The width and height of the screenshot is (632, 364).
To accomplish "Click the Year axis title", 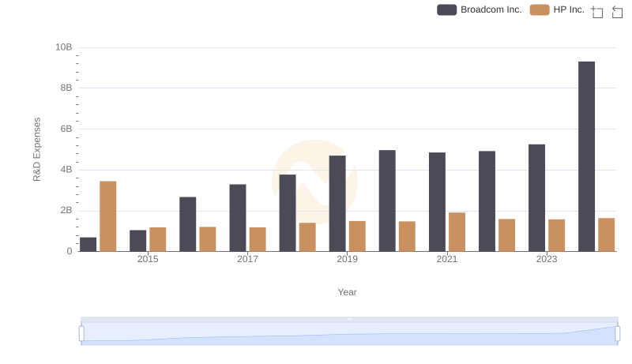I will click(347, 292).
